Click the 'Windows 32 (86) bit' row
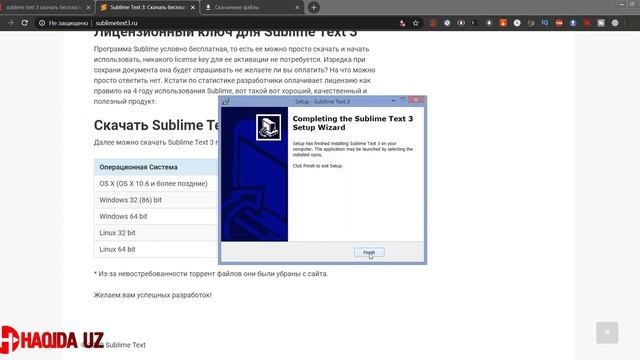 [x=156, y=200]
